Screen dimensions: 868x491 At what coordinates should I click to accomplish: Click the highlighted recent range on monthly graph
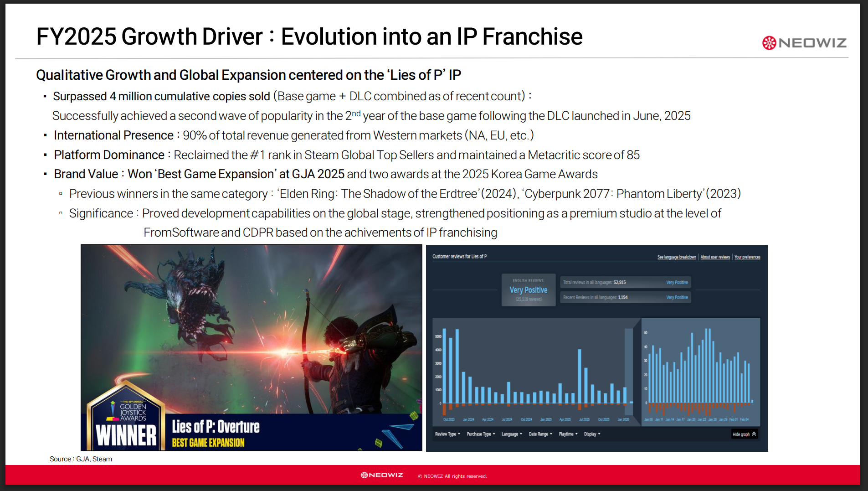[629, 365]
